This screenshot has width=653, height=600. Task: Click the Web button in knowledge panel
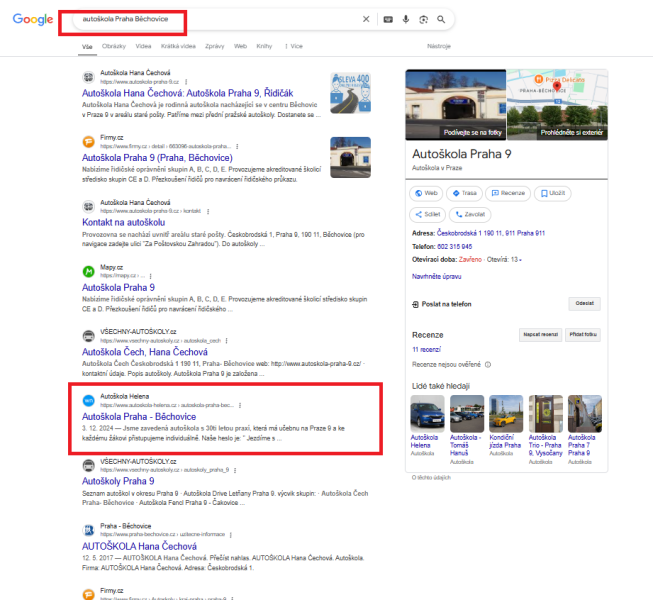pyautogui.click(x=426, y=193)
